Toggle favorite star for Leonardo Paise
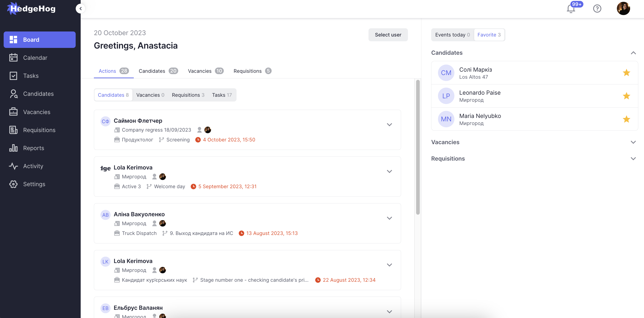The image size is (644, 318). pyautogui.click(x=626, y=96)
